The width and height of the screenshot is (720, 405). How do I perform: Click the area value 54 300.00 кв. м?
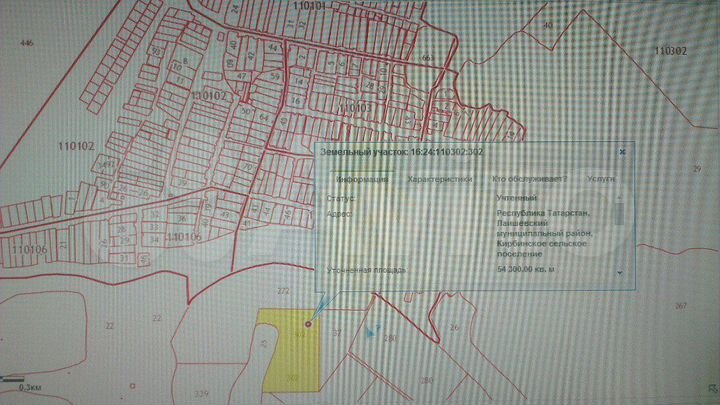tap(526, 269)
